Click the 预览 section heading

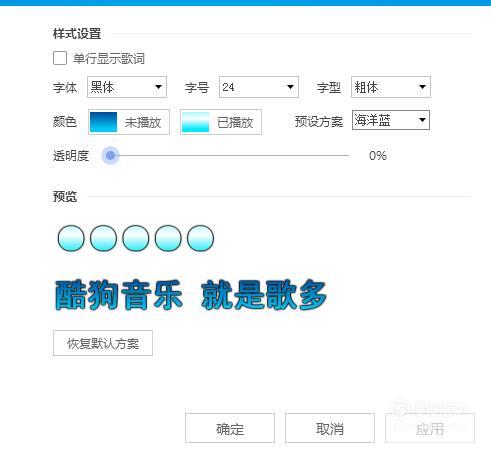[65, 196]
